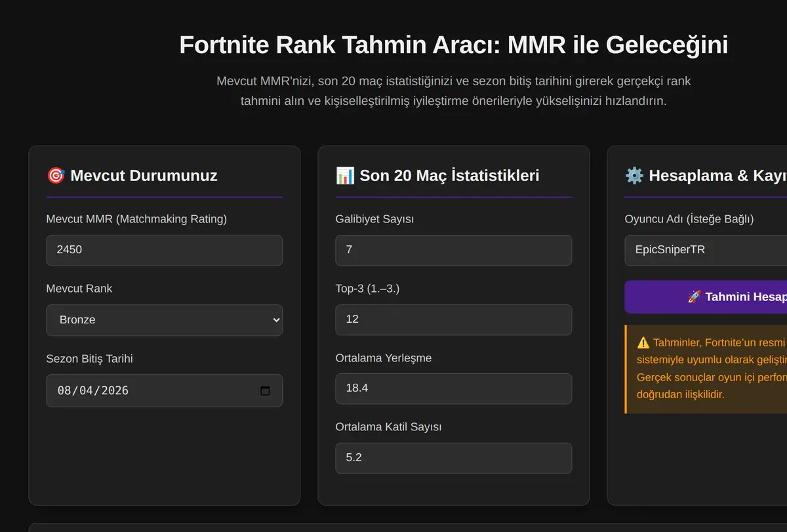Click the gear emoji in Hesaplama heading

(634, 176)
